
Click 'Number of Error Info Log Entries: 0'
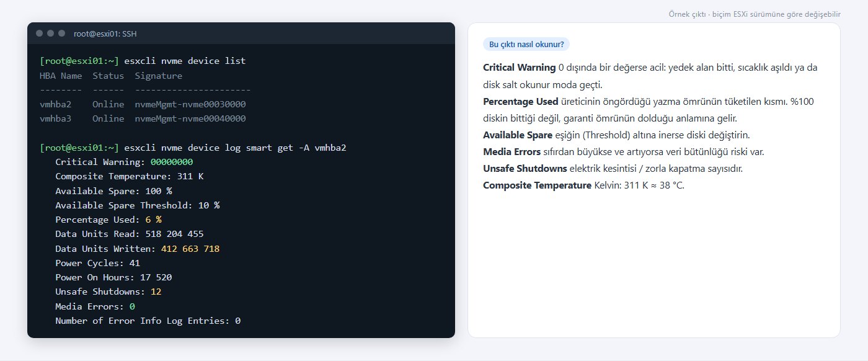pos(148,321)
